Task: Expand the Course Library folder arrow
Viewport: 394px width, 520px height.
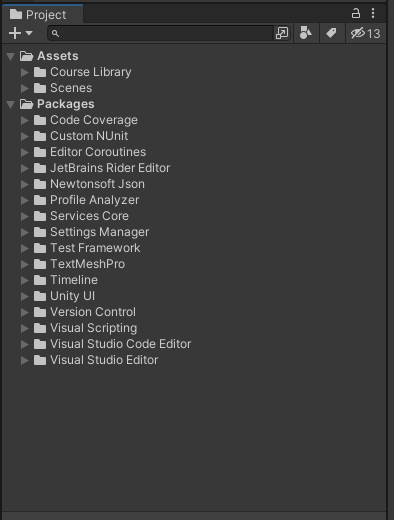Action: pos(25,72)
